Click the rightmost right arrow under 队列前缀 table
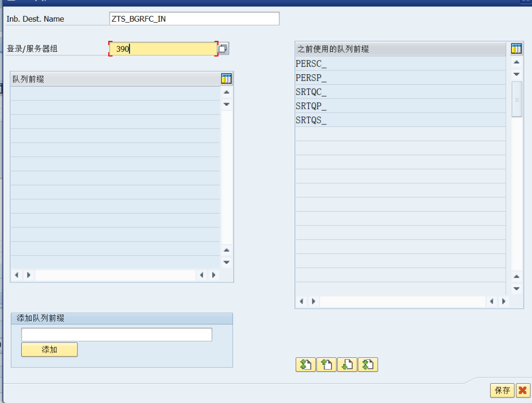Screen dimensions: 532x403 tap(214, 275)
